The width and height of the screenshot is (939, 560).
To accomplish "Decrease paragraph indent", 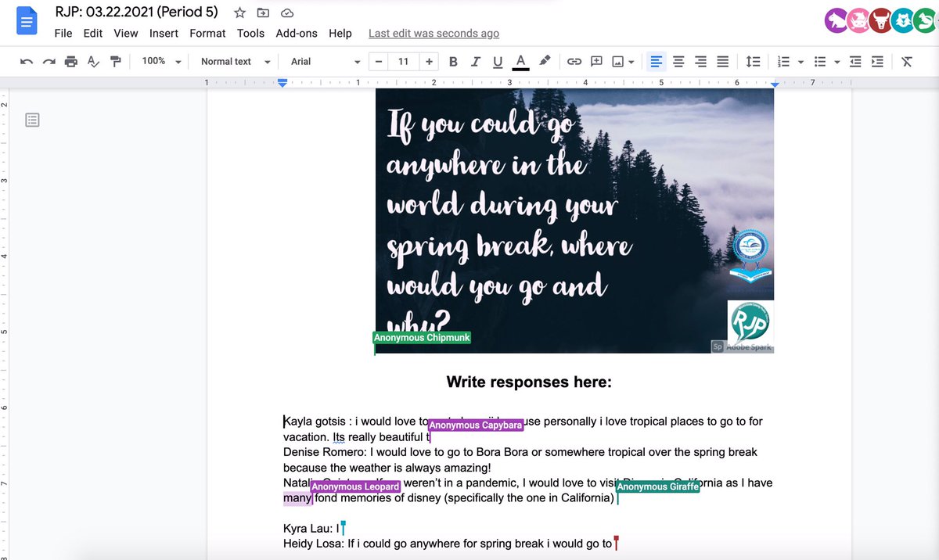I will click(x=855, y=61).
